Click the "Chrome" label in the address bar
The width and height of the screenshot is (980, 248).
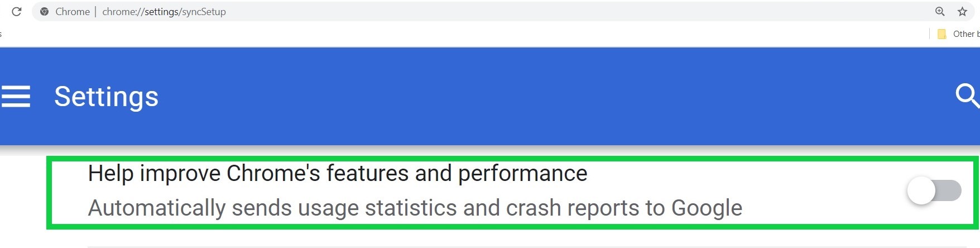pos(73,12)
